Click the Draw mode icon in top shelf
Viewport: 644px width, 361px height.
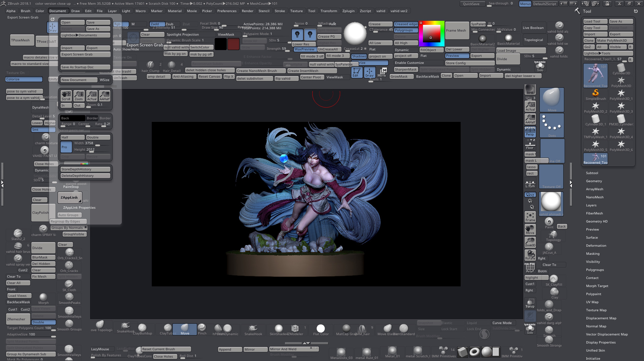(x=369, y=72)
